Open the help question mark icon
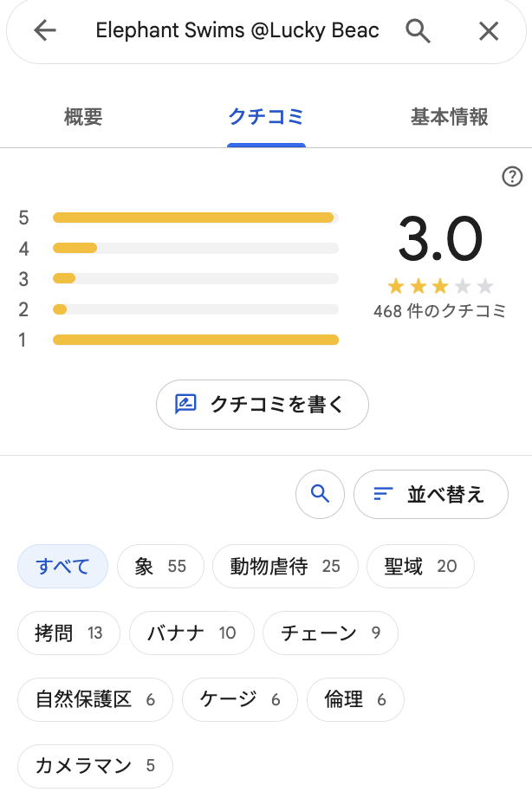Screen dimensions: 532x792 tap(512, 177)
